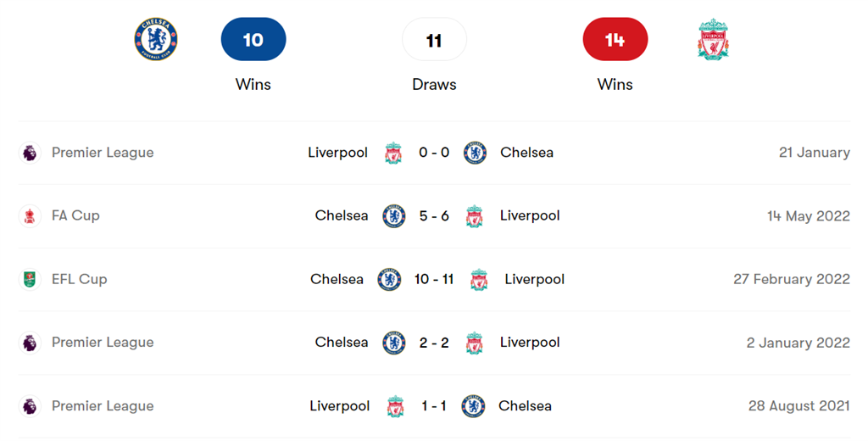Click Chelsea crest in the 5 - 6 match
868x441 pixels.
pos(393,216)
